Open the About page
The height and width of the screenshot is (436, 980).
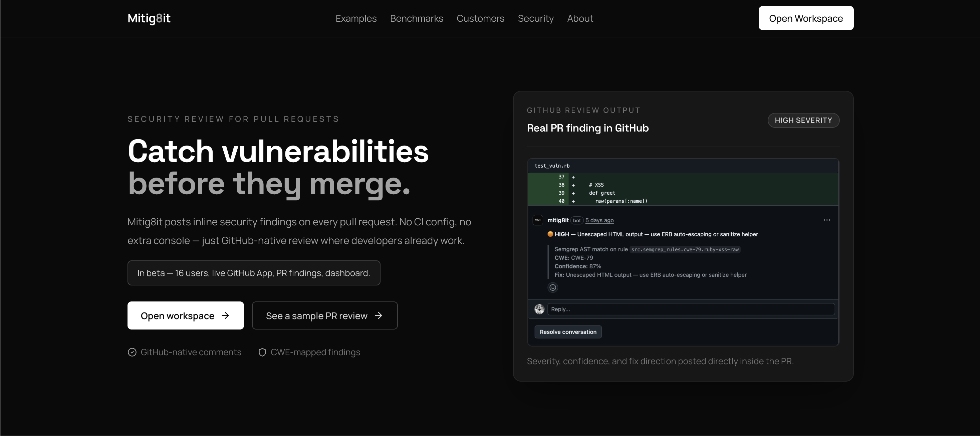580,18
